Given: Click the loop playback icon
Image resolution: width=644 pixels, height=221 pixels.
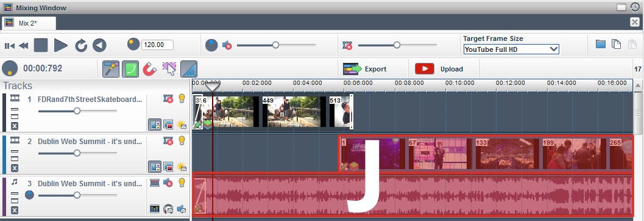Looking at the screenshot, I should click(x=81, y=45).
